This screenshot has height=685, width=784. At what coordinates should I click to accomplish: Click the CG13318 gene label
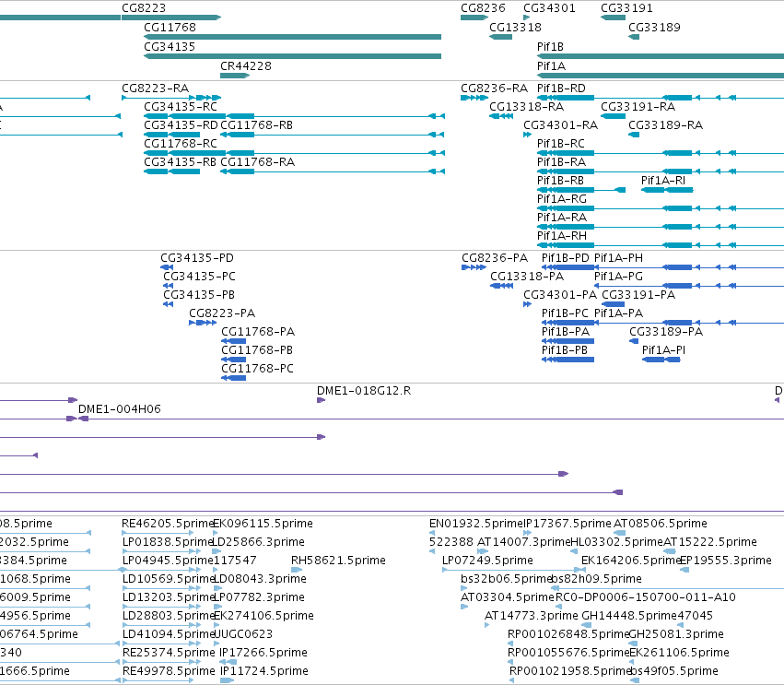coord(515,28)
